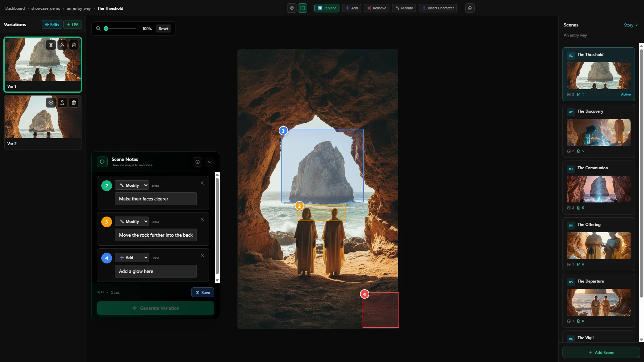The image size is (644, 362).
Task: Click the trash icon in top toolbar
Action: click(x=470, y=8)
